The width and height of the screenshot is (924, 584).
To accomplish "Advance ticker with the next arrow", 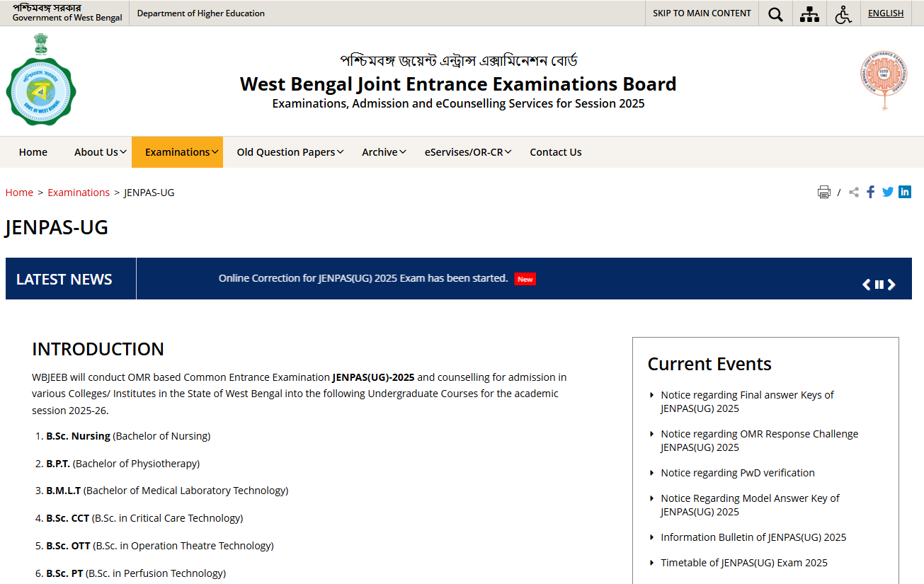I will (891, 284).
